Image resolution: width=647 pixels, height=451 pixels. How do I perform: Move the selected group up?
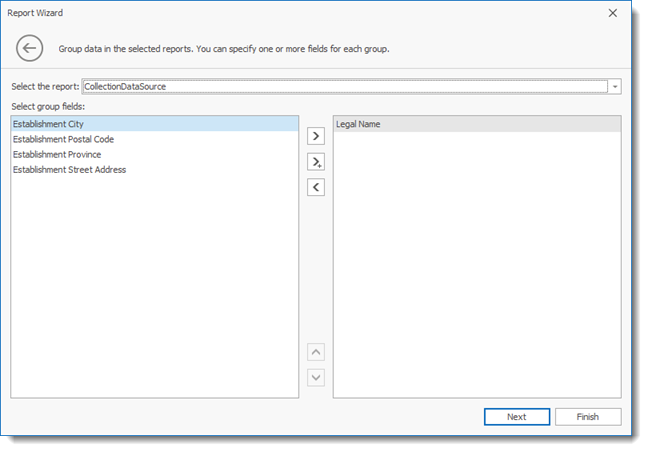tap(316, 352)
